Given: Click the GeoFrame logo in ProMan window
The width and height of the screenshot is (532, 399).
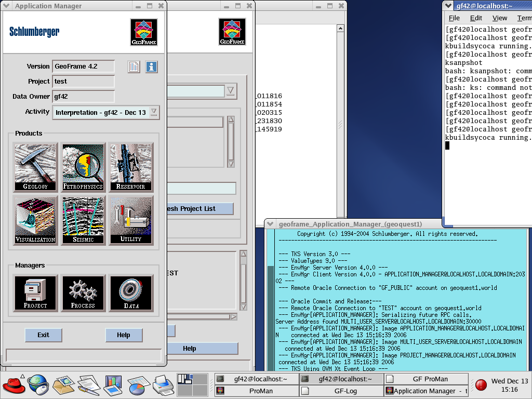Looking at the screenshot, I should pyautogui.click(x=232, y=32).
